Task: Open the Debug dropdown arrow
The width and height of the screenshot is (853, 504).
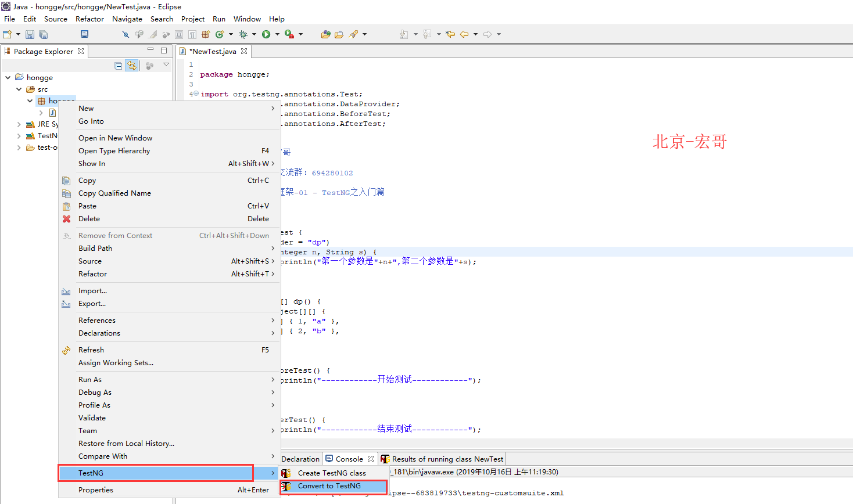Action: pyautogui.click(x=254, y=34)
